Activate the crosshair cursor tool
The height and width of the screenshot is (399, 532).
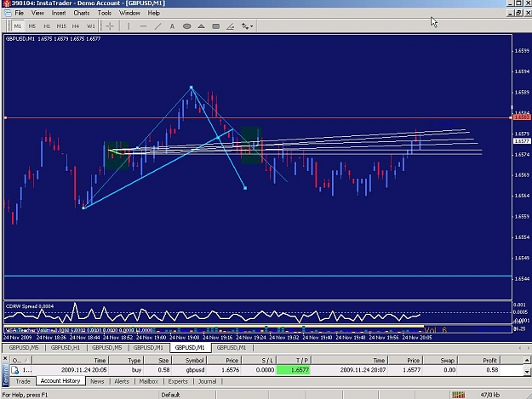tap(110, 26)
